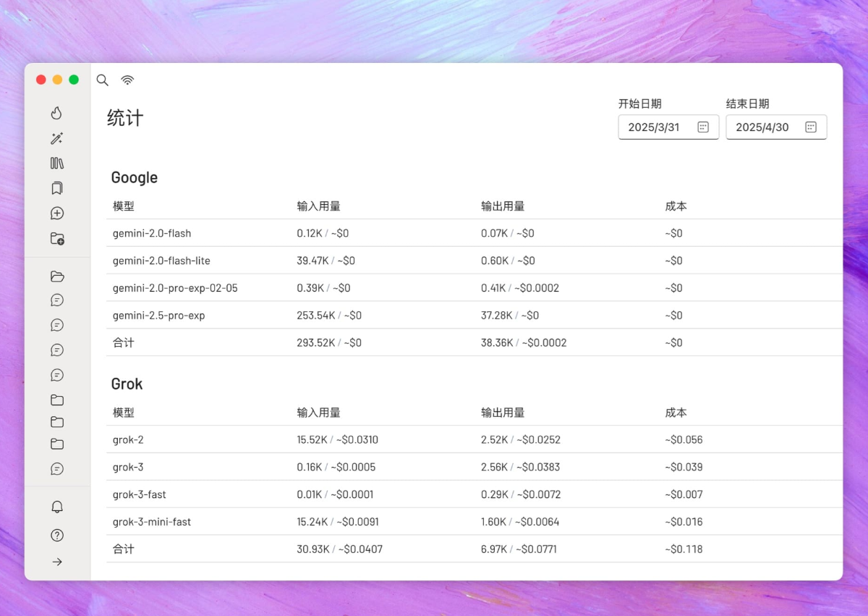Open the notifications bell icon
Viewport: 868px width, 616px height.
click(57, 507)
